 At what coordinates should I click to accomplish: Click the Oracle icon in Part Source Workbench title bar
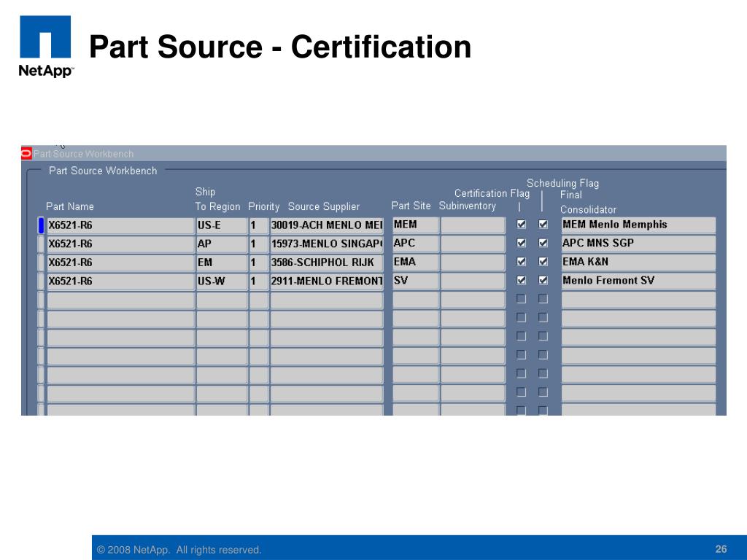tap(26, 153)
